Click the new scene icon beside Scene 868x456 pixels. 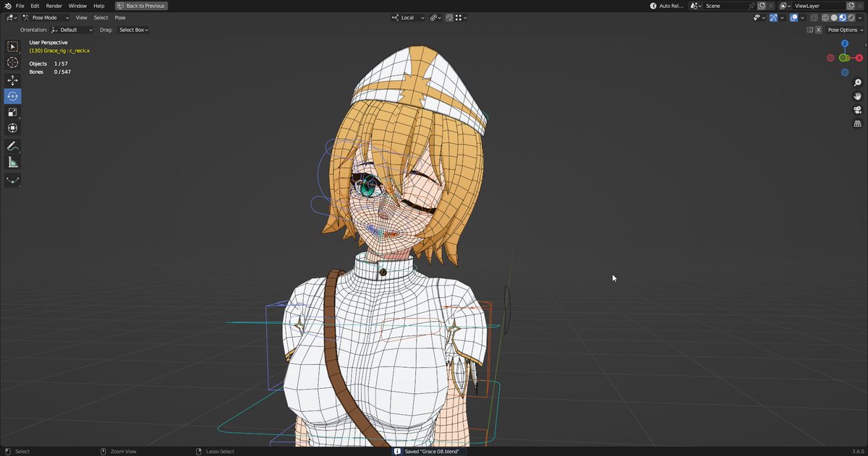(x=761, y=6)
